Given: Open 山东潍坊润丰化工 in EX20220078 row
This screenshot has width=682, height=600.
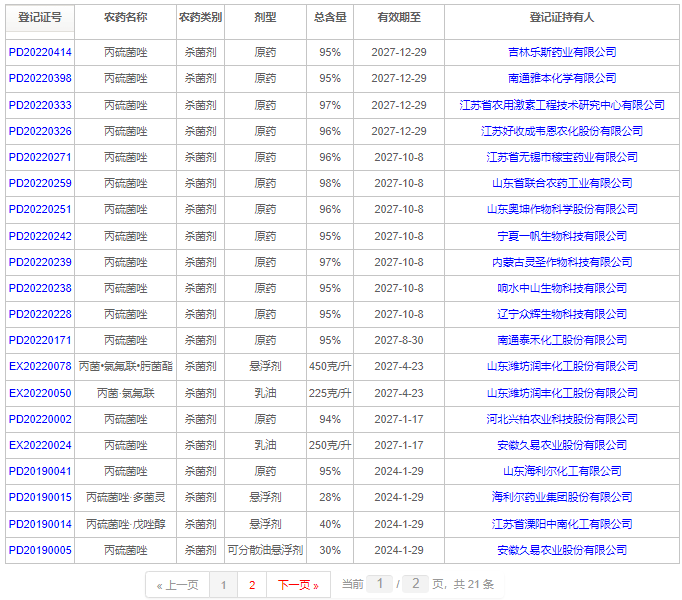Looking at the screenshot, I should pos(562,366).
